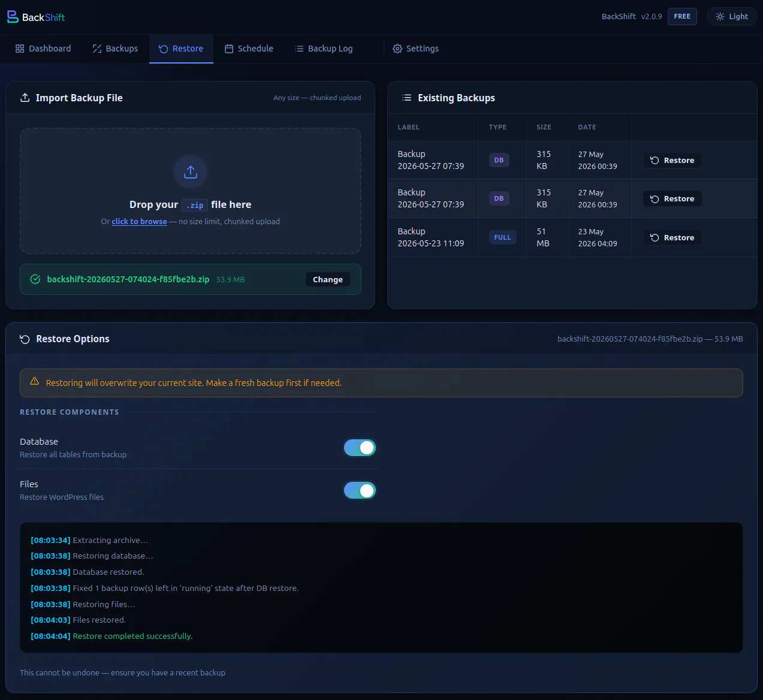
Task: Click 'Restore all tables from backup' description
Action: pos(73,454)
